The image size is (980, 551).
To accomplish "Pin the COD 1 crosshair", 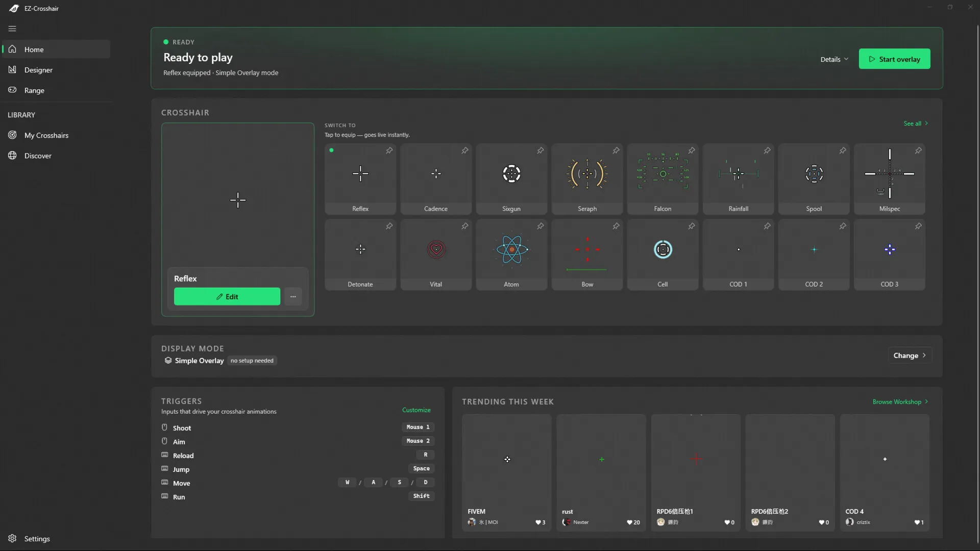I will [x=767, y=226].
